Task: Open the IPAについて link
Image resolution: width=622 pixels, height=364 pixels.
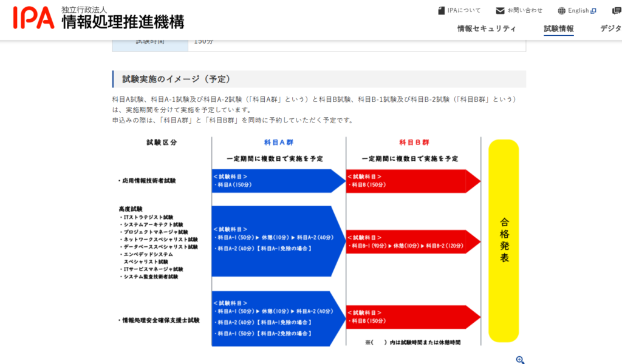Action: click(463, 10)
